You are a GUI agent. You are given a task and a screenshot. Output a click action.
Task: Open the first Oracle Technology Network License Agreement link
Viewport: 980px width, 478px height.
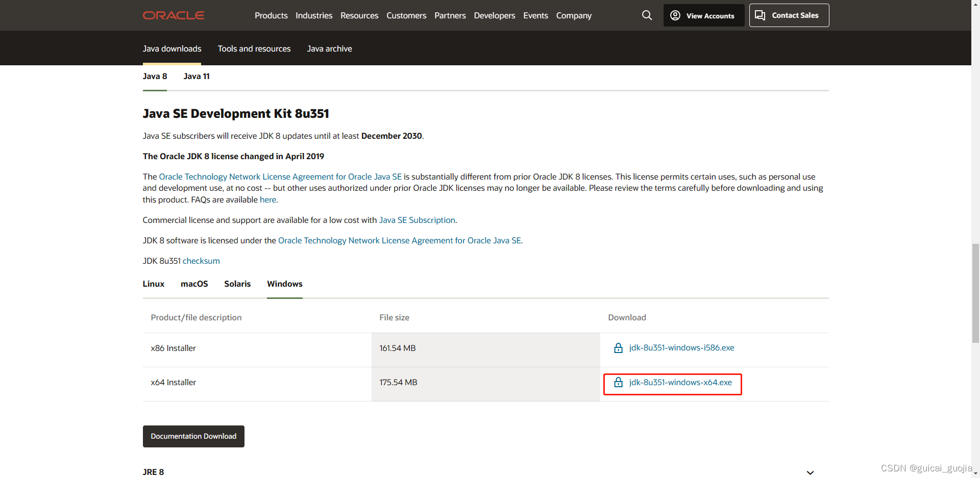[x=280, y=177]
